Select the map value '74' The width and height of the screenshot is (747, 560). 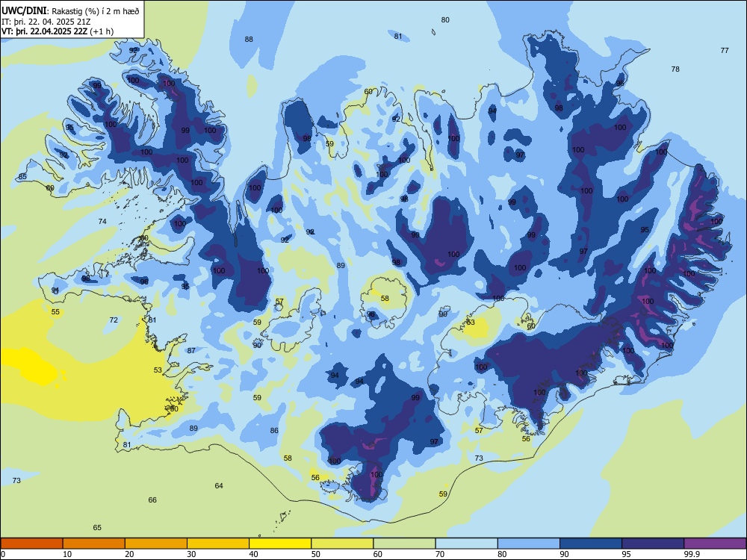point(102,221)
